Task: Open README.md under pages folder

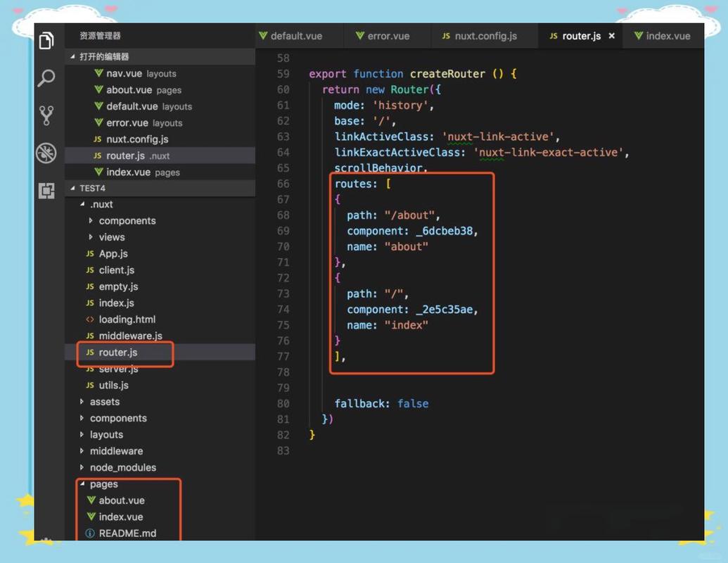Action: tap(160, 533)
